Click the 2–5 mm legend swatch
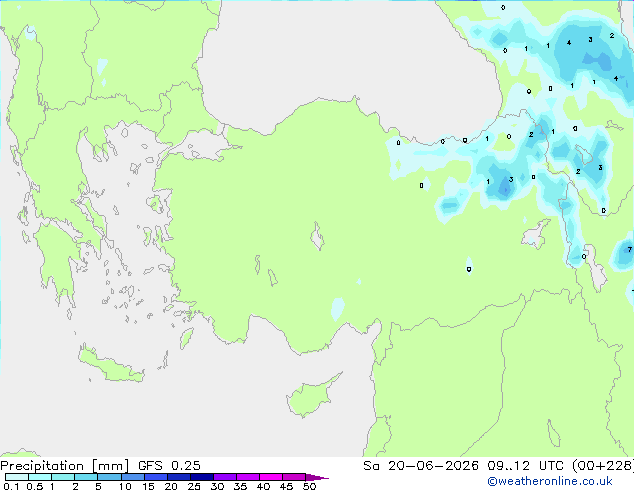 click(86, 477)
